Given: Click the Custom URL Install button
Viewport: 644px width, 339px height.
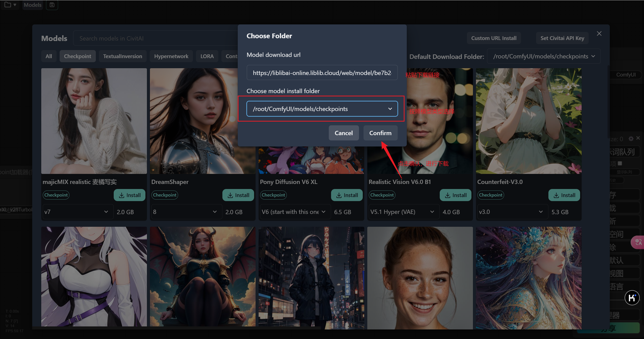Looking at the screenshot, I should click(x=494, y=38).
